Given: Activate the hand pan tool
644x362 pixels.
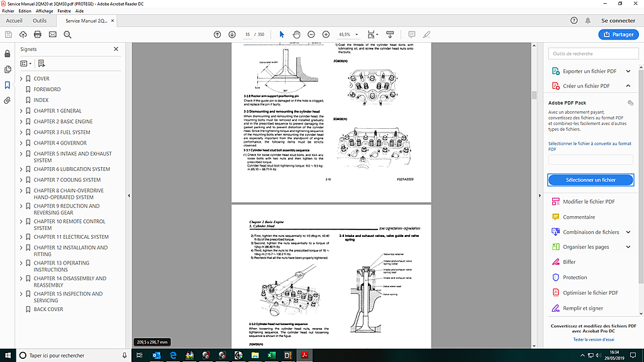Looking at the screenshot, I should tap(297, 35).
